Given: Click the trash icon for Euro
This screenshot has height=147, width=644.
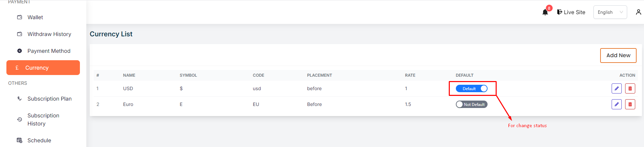Looking at the screenshot, I should (630, 104).
